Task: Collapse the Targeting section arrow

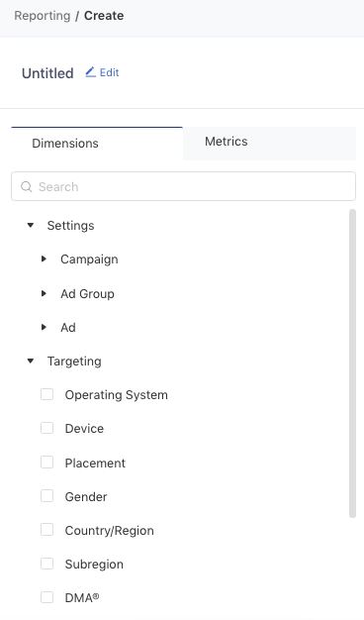Action: (31, 362)
